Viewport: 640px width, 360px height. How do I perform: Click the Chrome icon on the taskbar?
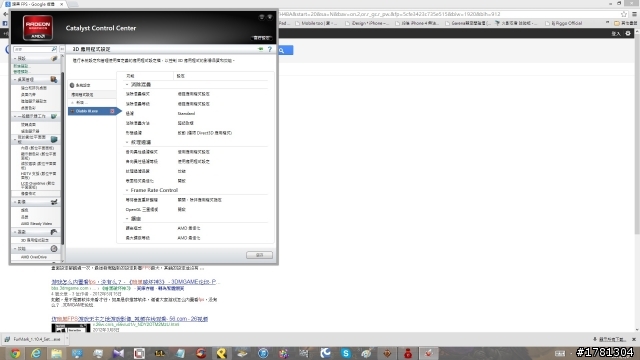pos(15,353)
